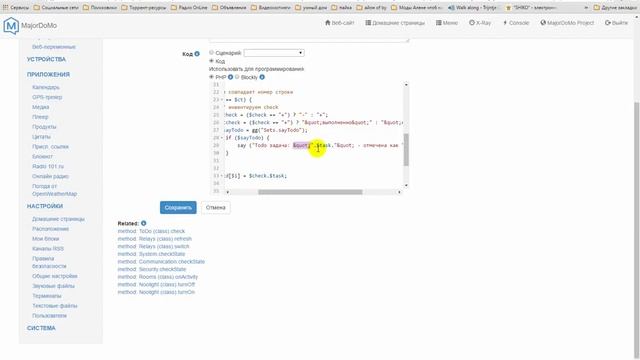Open the Другие закладки bookmark folder

point(616,7)
